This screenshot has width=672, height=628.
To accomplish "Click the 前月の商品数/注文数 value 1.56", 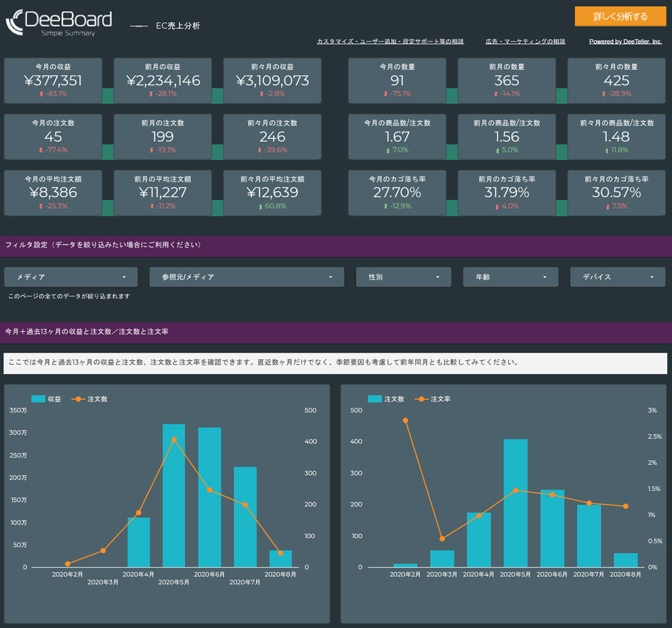I will [x=507, y=136].
